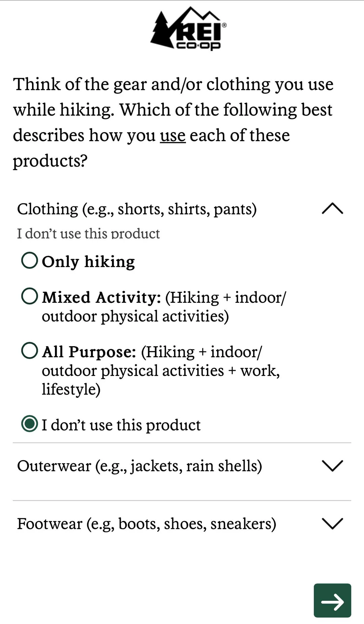Click the grayed 'I don't use this product' summary text
Screen dimensions: 364x624
(x=88, y=233)
